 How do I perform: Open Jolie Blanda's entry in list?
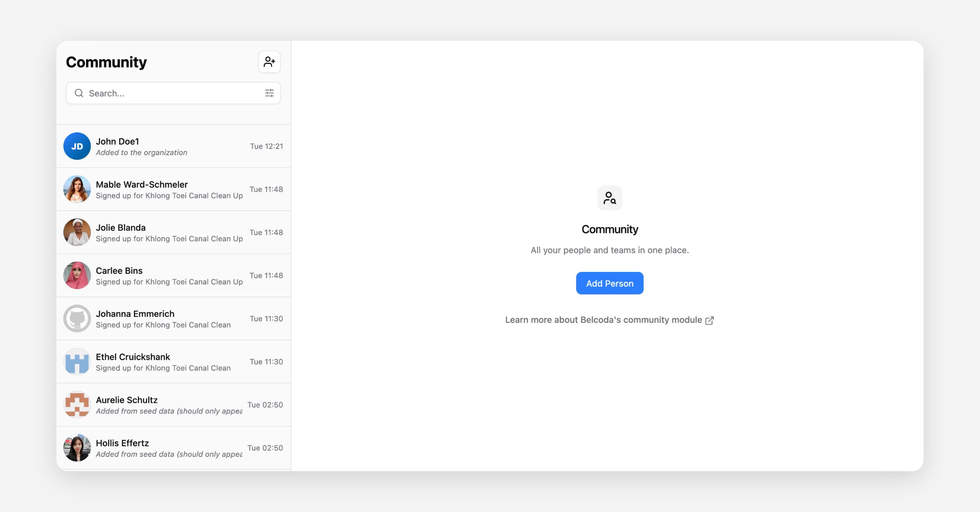coord(169,233)
